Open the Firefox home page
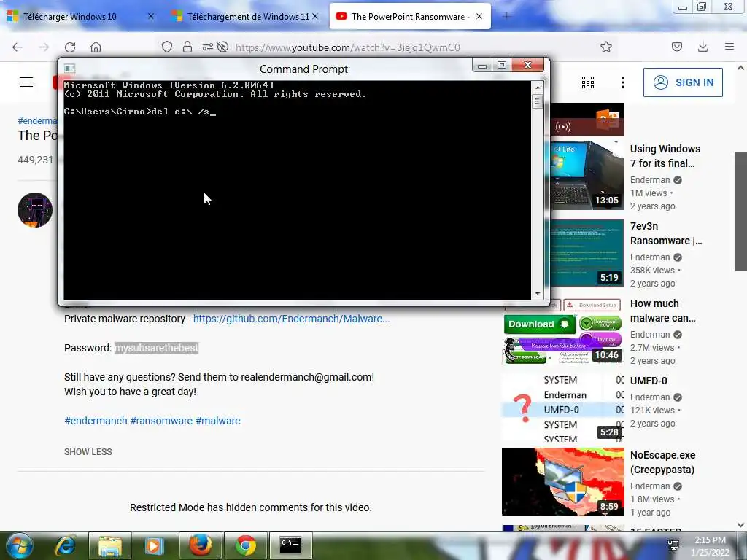 pyautogui.click(x=96, y=47)
